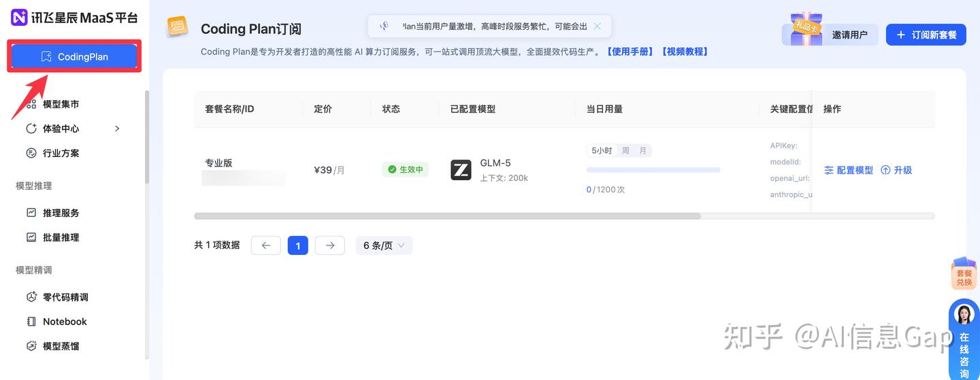Screen dimensions: 980x380
Task: Open the CodingPlan sidebar entry
Action: point(74,56)
